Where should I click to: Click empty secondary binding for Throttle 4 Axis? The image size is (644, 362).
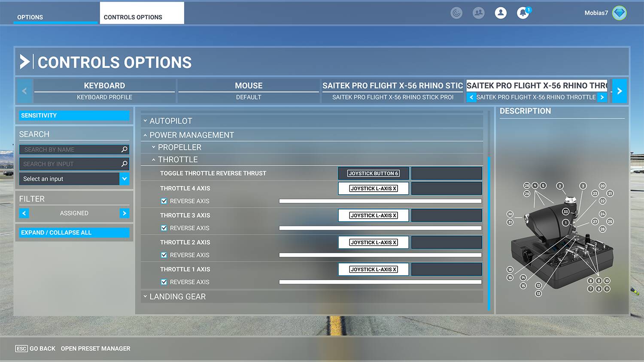click(447, 188)
